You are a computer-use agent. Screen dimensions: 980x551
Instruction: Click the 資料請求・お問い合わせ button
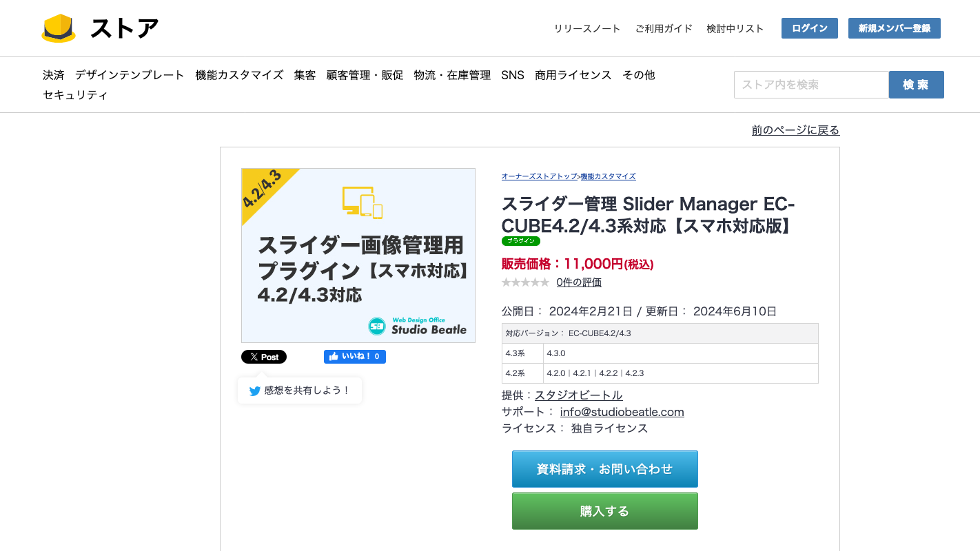point(604,469)
